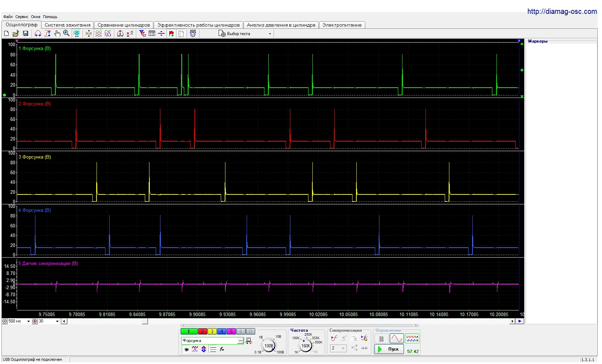Pause acquisition with the pause button

(381, 339)
